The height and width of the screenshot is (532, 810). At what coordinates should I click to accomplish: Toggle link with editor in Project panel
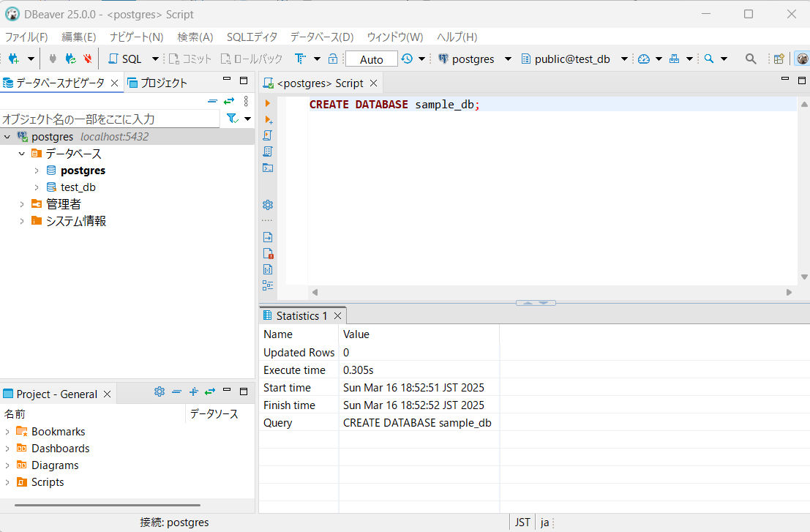(x=210, y=392)
